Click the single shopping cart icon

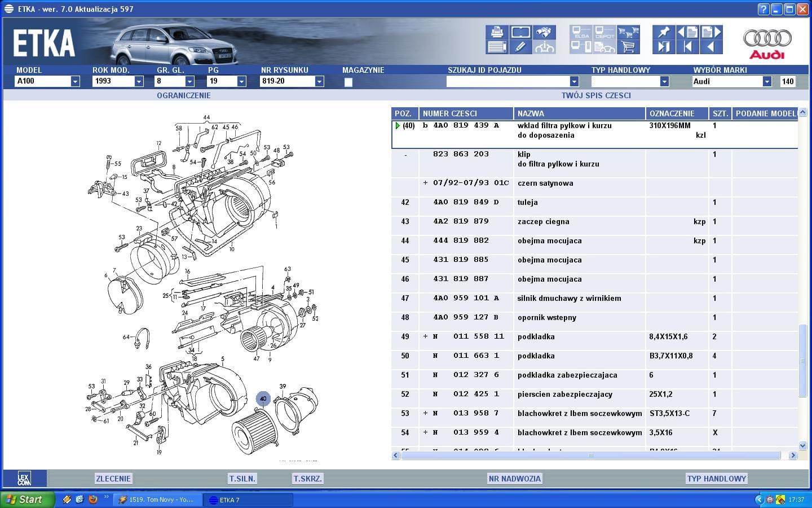(628, 47)
